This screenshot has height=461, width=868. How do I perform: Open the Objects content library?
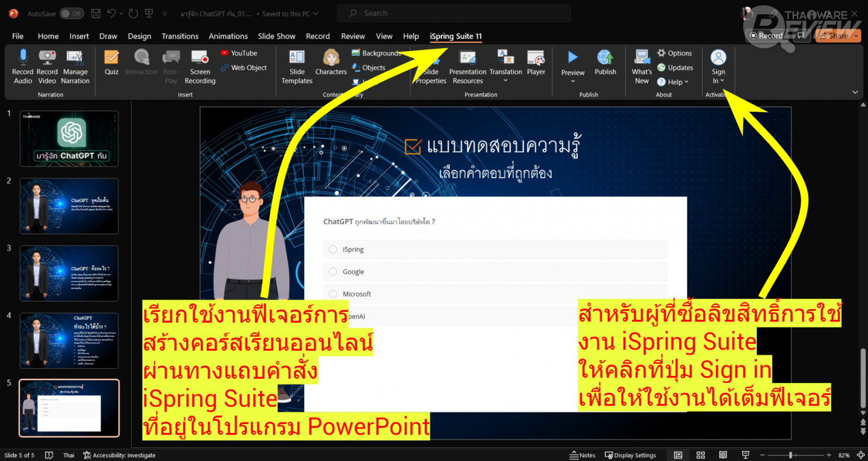(369, 68)
